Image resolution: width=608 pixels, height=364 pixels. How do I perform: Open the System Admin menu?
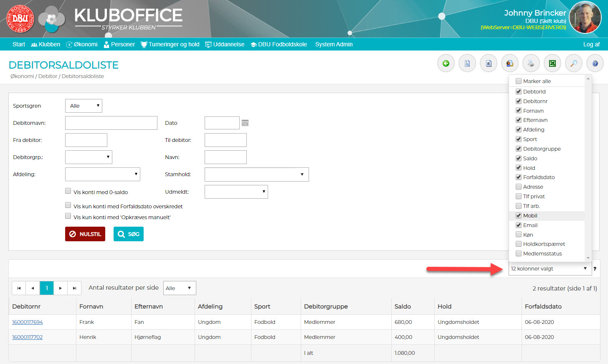click(334, 44)
